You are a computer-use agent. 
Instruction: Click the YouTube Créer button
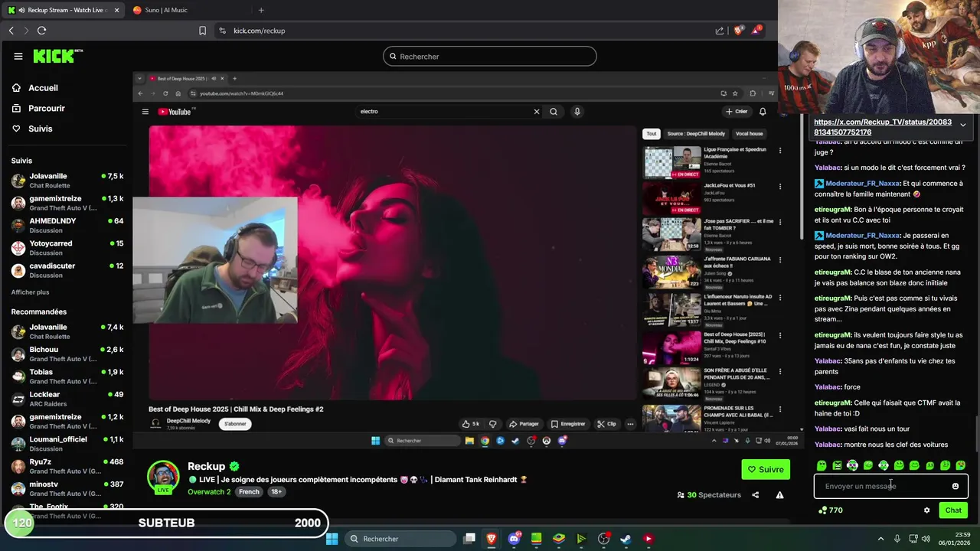tap(737, 112)
